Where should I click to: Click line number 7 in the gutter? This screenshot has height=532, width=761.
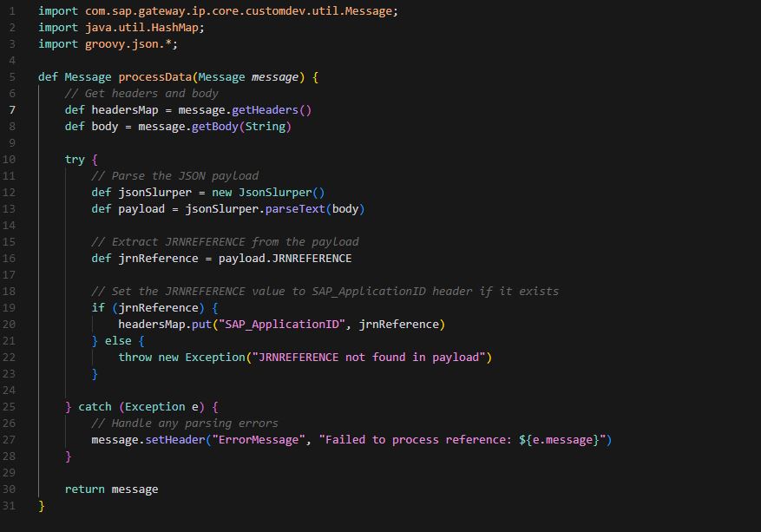(12, 109)
